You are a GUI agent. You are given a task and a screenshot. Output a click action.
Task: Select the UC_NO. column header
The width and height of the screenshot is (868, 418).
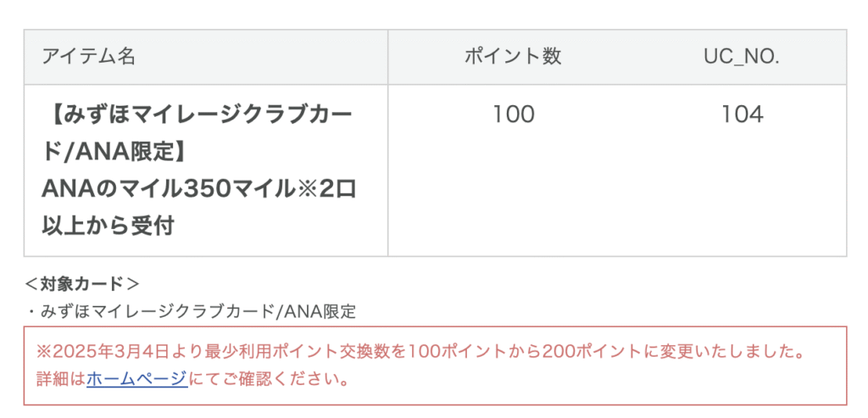click(742, 57)
